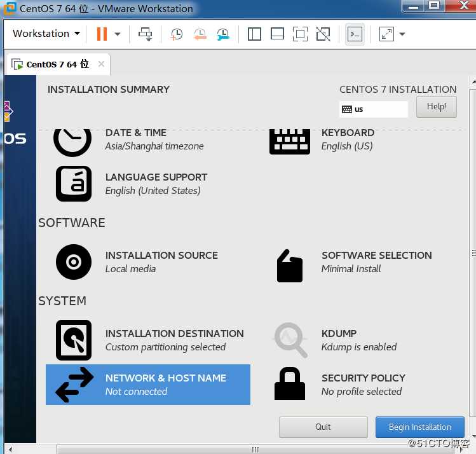This screenshot has height=454, width=476.
Task: Click the horizontal scrollbar thumb
Action: point(255,449)
